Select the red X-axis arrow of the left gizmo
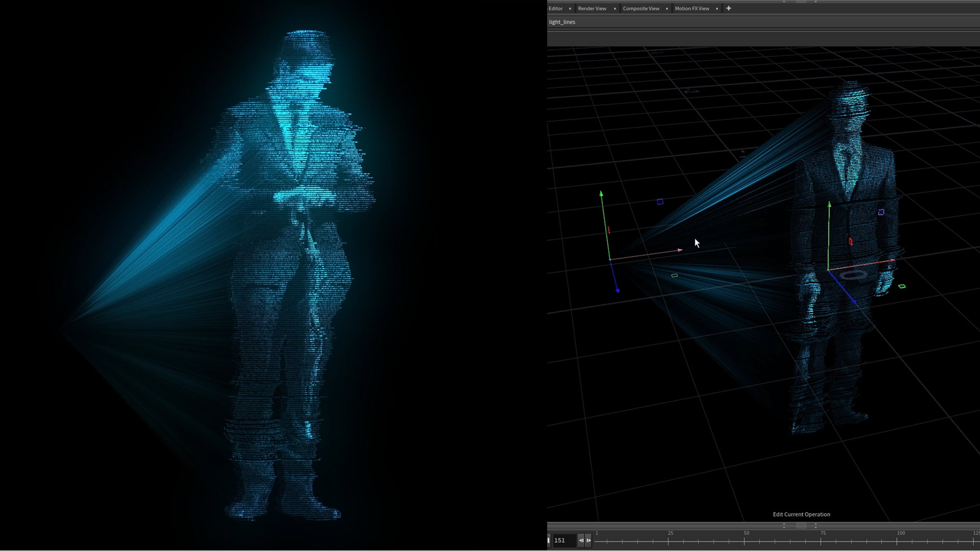 [680, 250]
